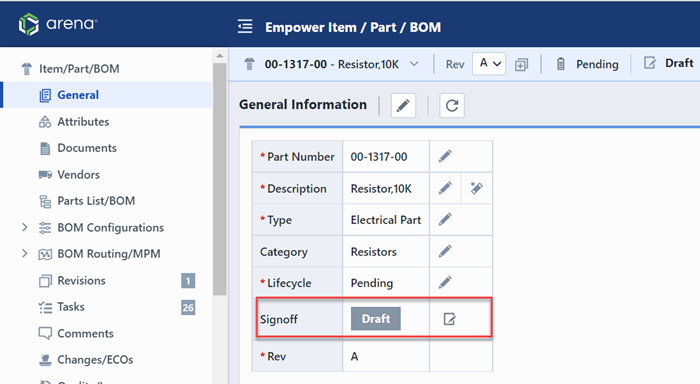The image size is (700, 384).
Task: Open the item selector dropdown arrow
Action: 414,64
